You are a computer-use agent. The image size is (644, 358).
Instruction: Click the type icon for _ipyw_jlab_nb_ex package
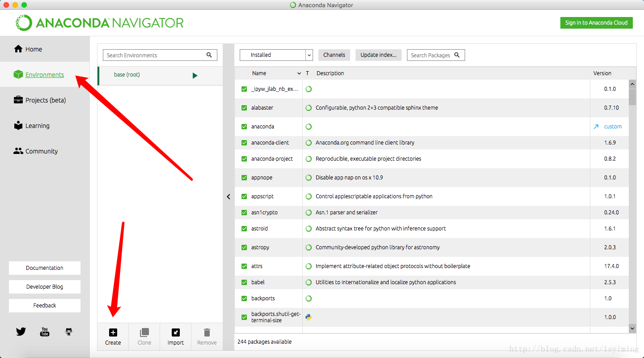point(309,89)
